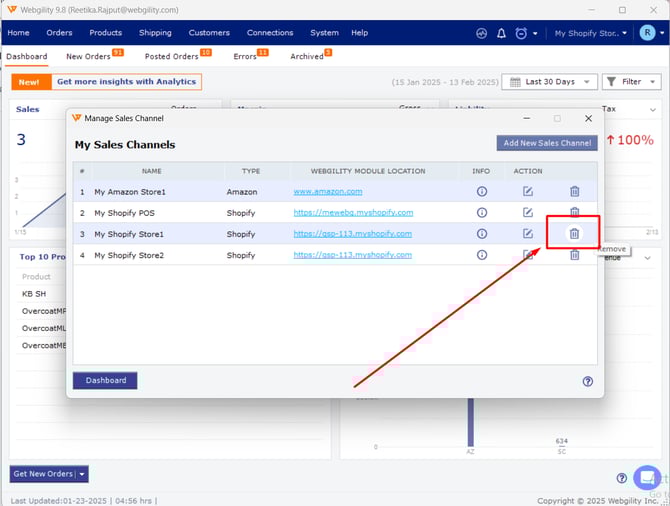
Task: Expand the Last 30 Days date dropdown
Action: pyautogui.click(x=549, y=82)
